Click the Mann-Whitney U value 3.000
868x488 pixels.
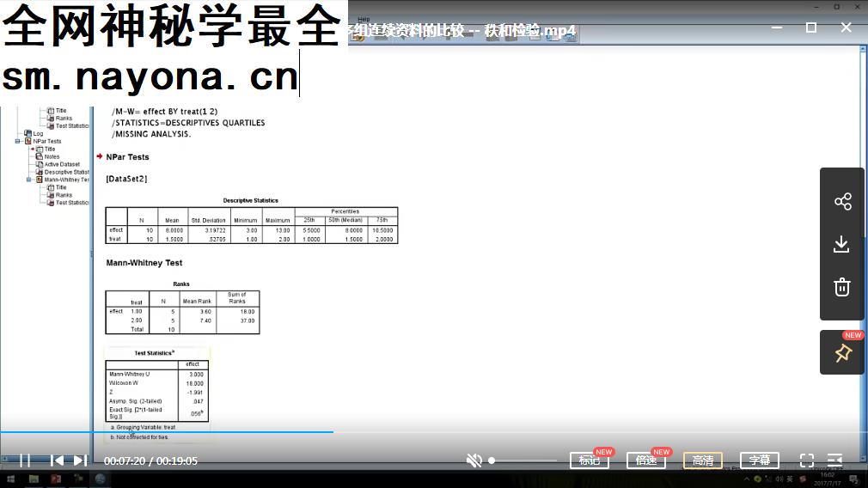click(196, 375)
